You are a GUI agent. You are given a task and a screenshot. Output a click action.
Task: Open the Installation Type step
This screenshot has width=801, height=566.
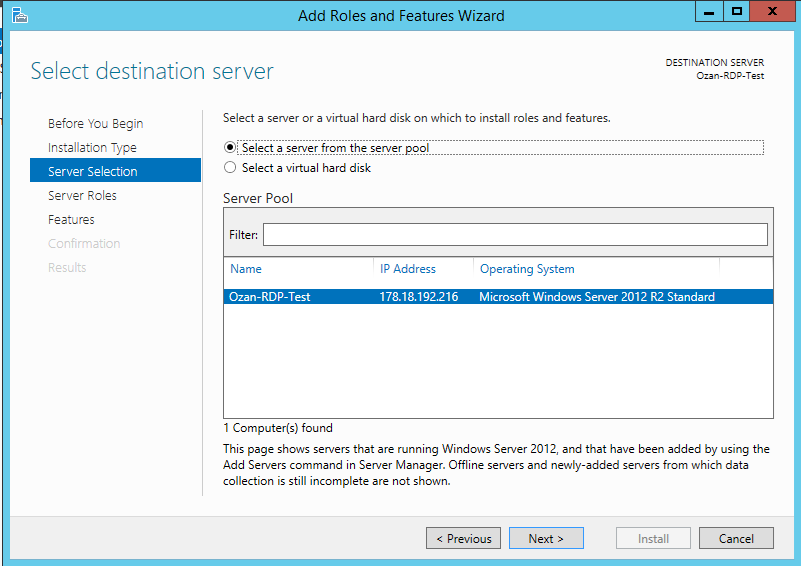(92, 148)
